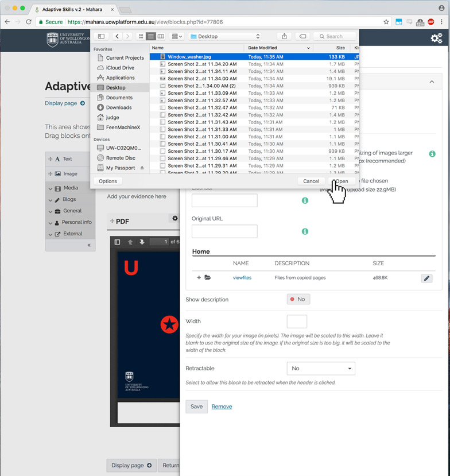Click the Width input field
The height and width of the screenshot is (476, 450).
point(297,322)
